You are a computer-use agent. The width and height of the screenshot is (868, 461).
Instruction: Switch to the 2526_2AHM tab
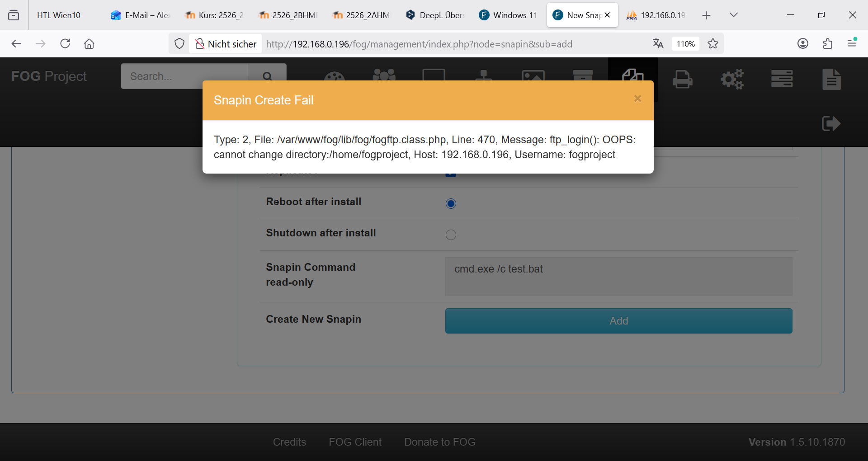(362, 15)
